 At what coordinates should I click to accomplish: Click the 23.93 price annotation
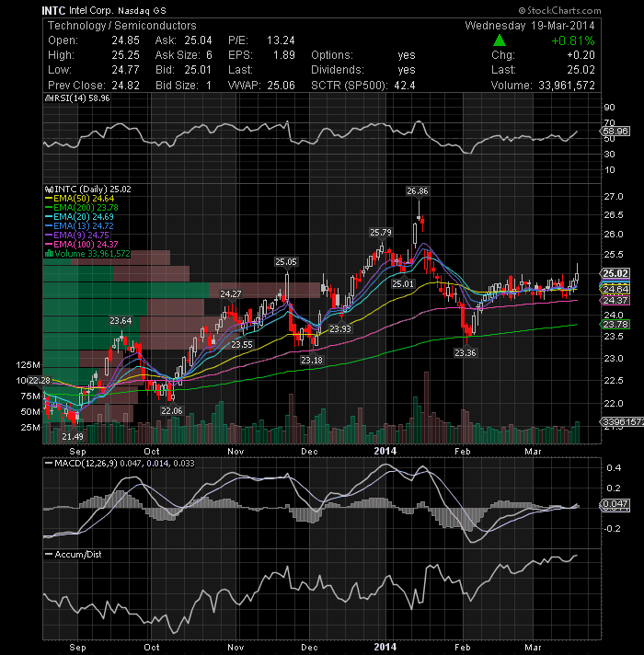(x=340, y=328)
